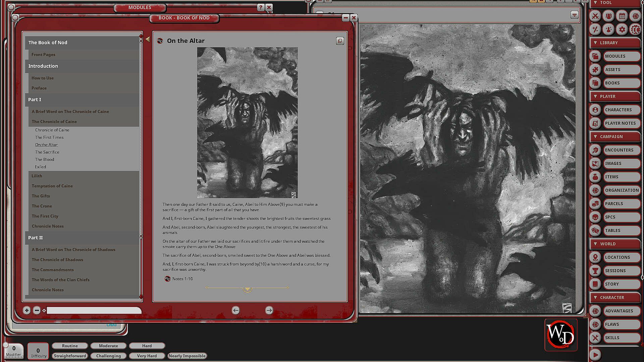
Task: Collapse the book index panel arrow
Action: (148, 40)
